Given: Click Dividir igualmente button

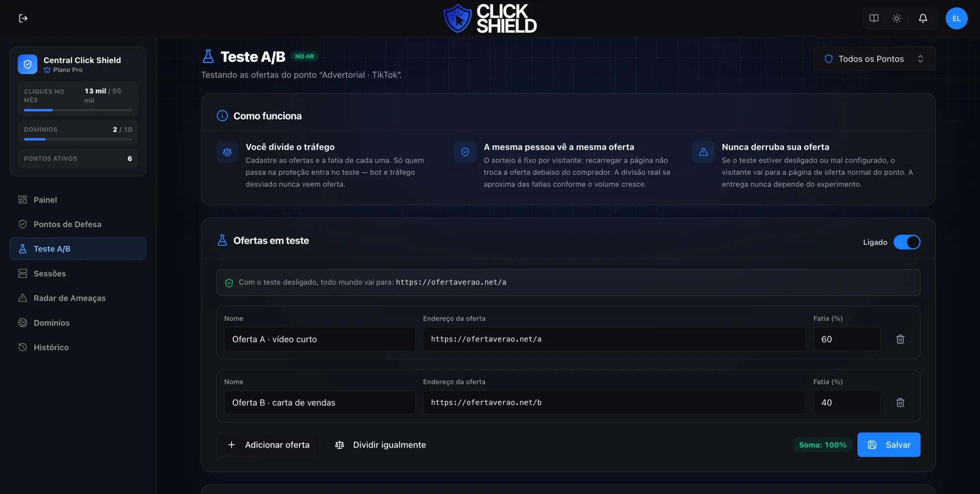Looking at the screenshot, I should tap(380, 445).
